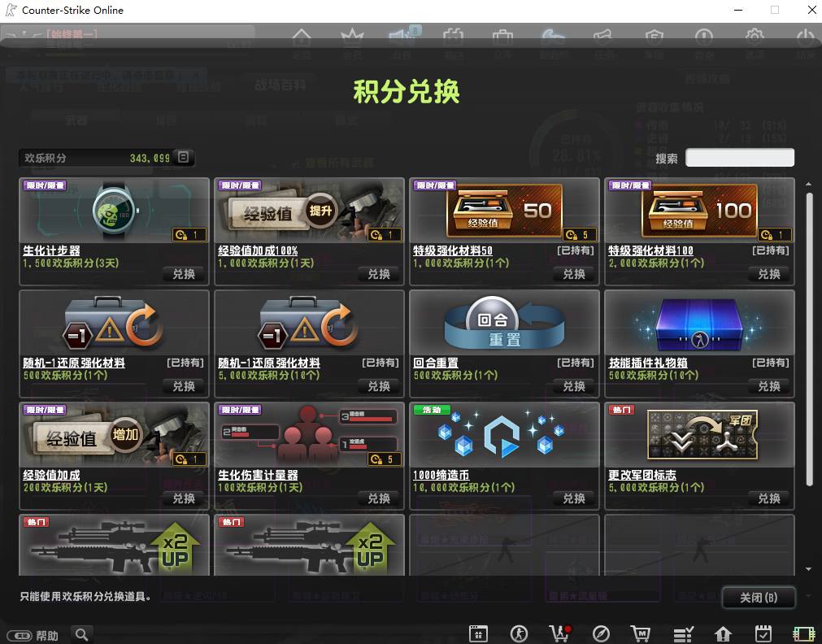Redeem the 5,000-point 随机-1还原强化材料 pack
Viewport: 822px width, 644px height.
(x=379, y=386)
